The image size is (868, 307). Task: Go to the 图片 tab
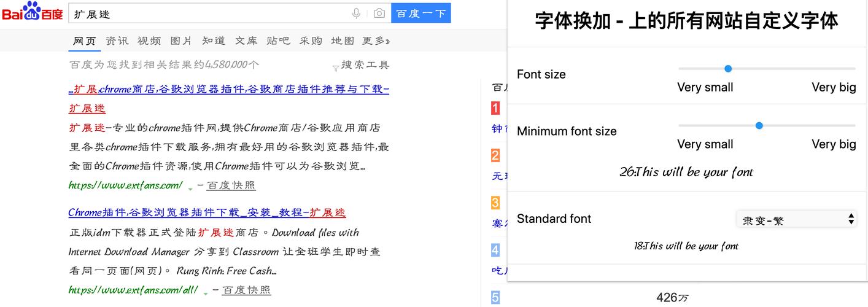coord(181,41)
